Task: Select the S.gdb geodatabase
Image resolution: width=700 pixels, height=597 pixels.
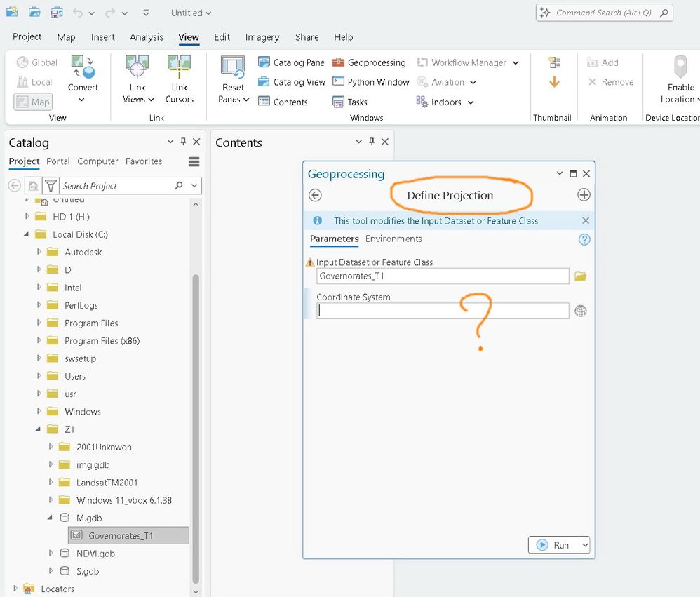Action: [88, 571]
